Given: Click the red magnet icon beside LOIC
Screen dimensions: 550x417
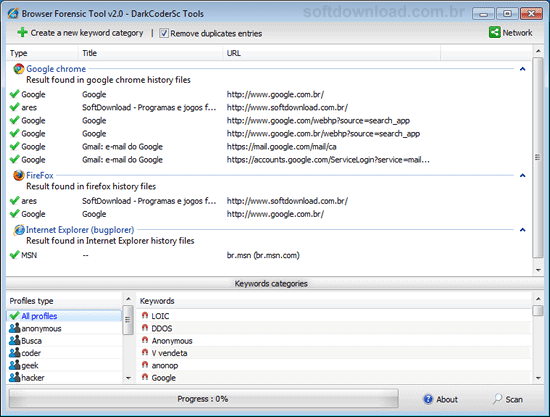Looking at the screenshot, I should [145, 316].
